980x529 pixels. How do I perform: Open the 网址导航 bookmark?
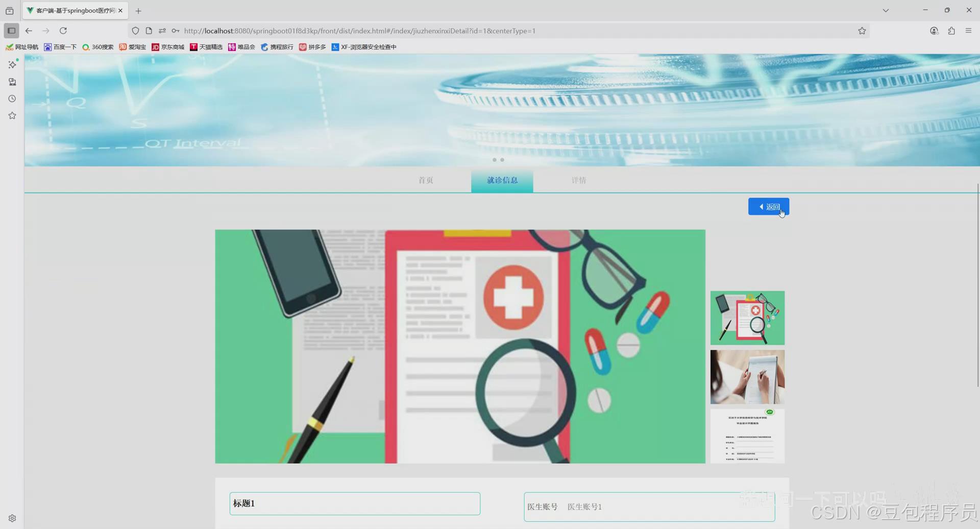(x=22, y=47)
